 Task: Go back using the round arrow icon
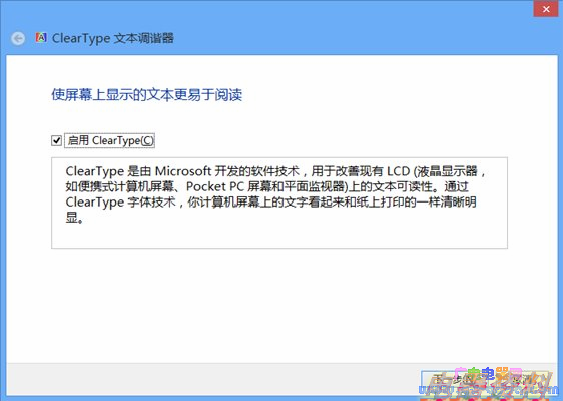18,38
